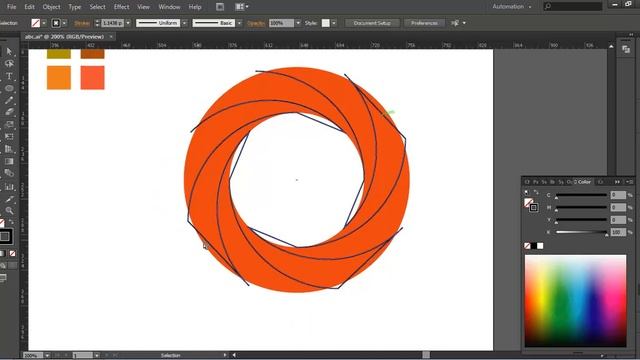Click the graphic Style swatch
Viewport: 640px width, 360px height.
tap(326, 23)
